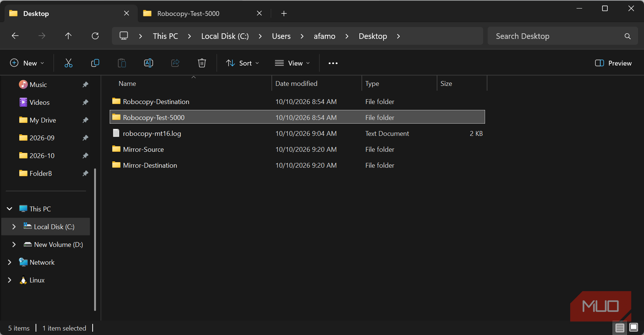The height and width of the screenshot is (335, 644).
Task: Open the Sort dropdown menu
Action: 243,63
